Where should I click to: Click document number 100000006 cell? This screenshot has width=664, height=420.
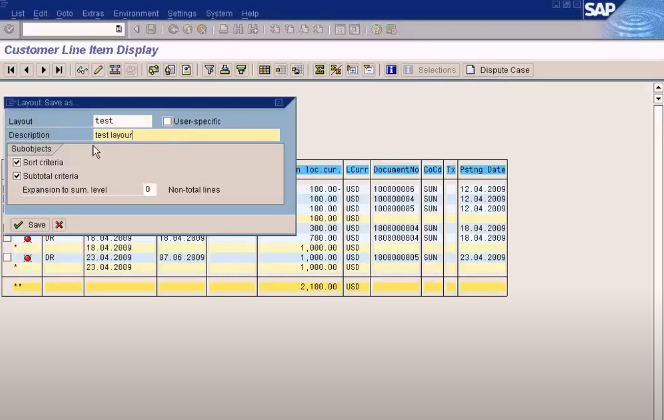pyautogui.click(x=394, y=189)
